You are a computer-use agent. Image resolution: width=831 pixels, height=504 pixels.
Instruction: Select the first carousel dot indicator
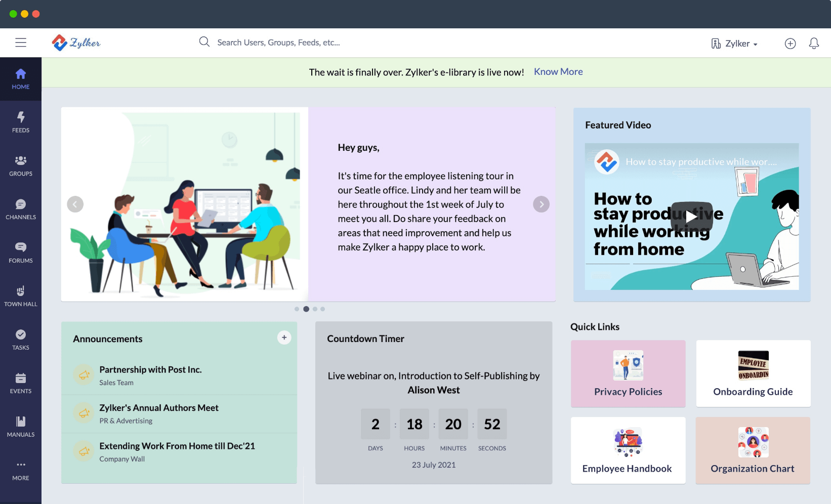coord(297,309)
